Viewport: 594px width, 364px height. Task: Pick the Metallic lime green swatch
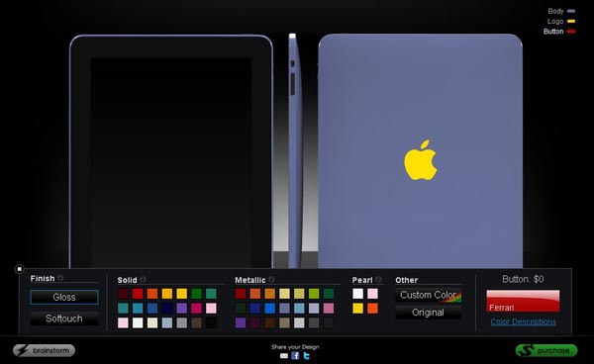[314, 294]
